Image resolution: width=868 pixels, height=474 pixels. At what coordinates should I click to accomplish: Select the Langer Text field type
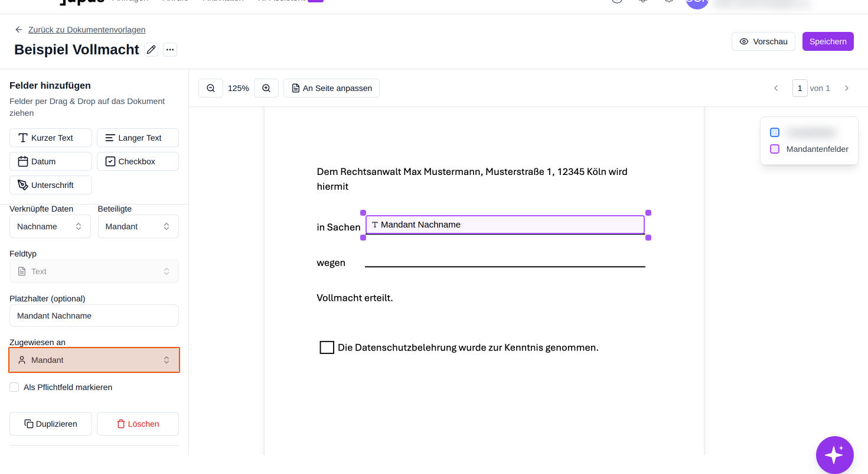[x=138, y=138]
